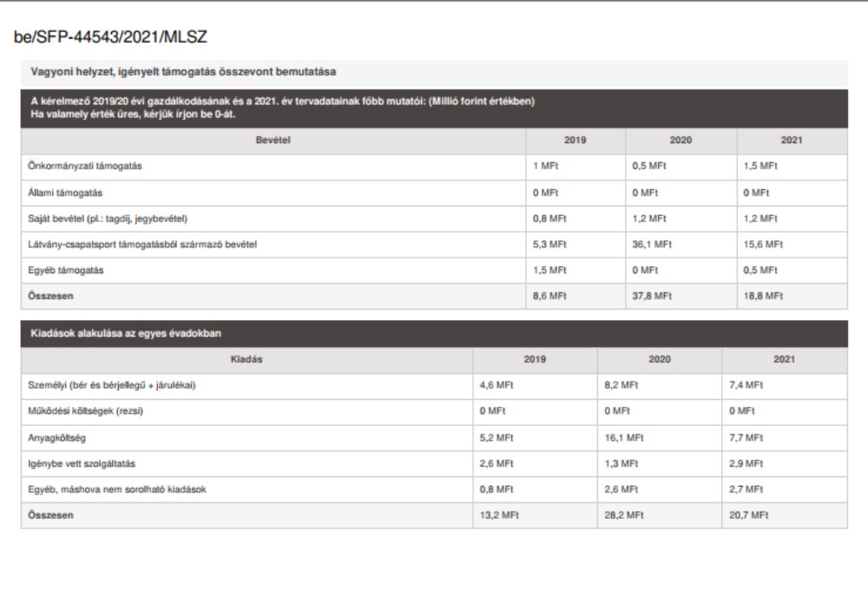The height and width of the screenshot is (589, 868).
Task: Click the '1,3 MFt' cell
Action: [621, 464]
